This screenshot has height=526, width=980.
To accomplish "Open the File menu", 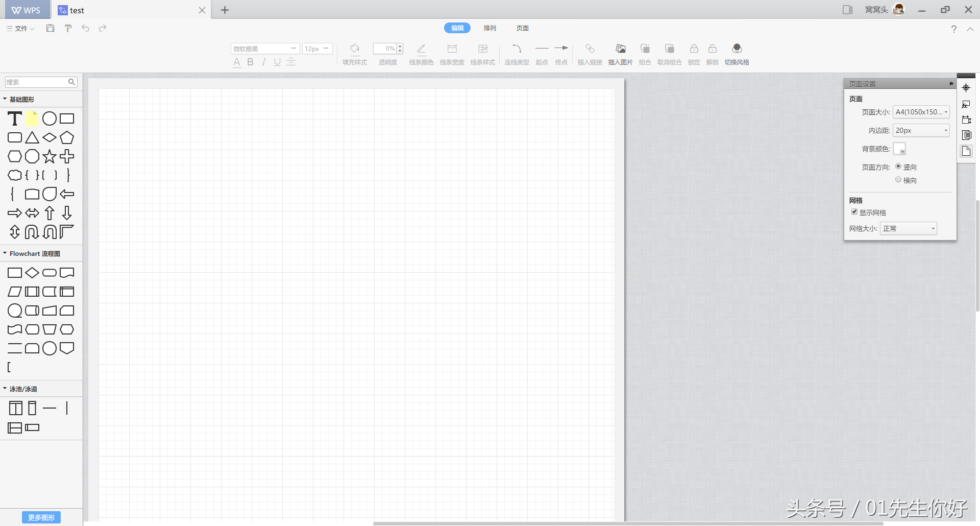I will [x=20, y=29].
